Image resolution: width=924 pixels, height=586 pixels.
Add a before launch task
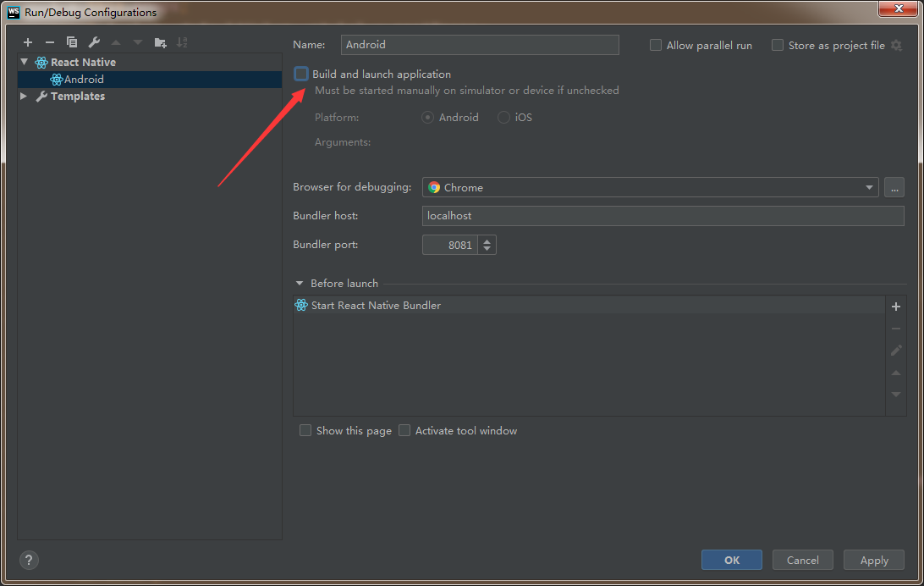(896, 307)
